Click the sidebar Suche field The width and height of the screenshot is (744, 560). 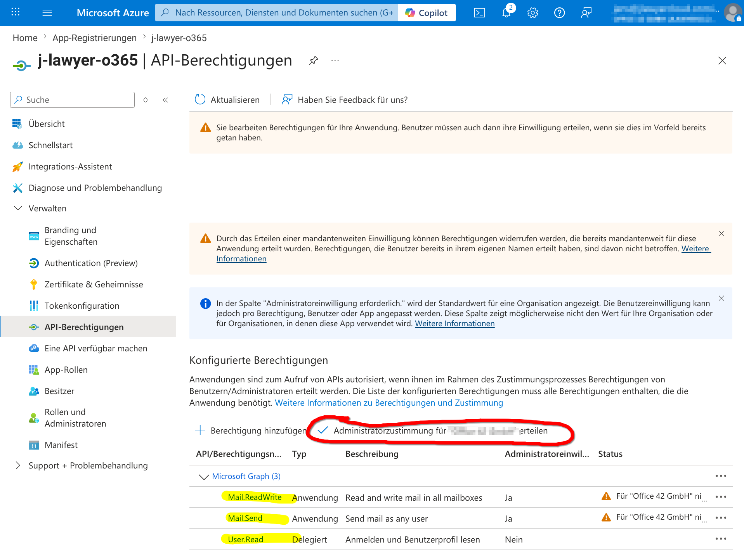pos(72,100)
